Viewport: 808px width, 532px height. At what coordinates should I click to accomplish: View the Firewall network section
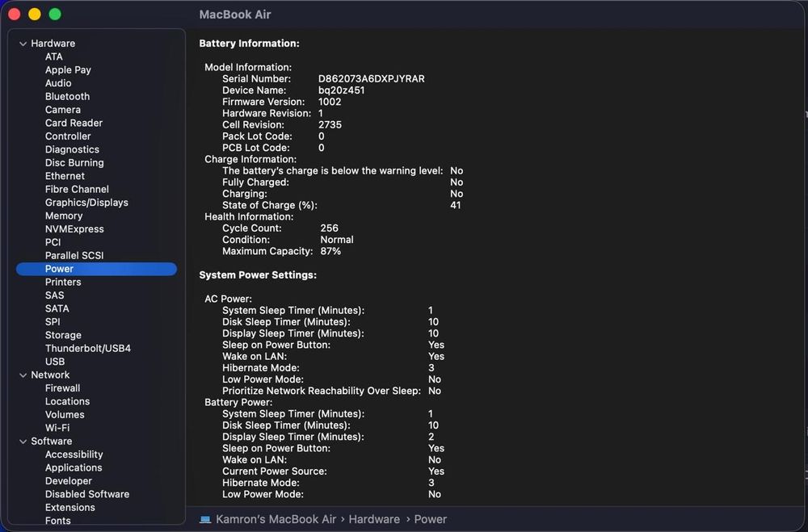click(x=62, y=388)
